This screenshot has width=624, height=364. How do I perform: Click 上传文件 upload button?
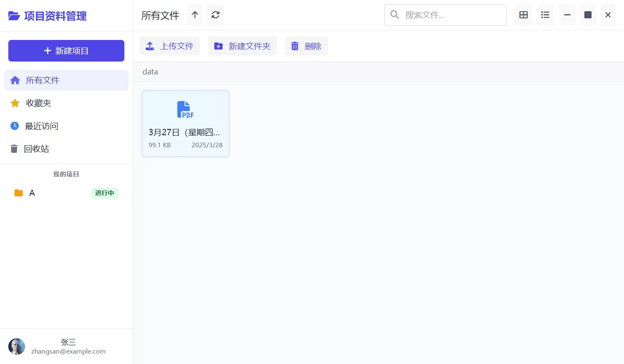tap(169, 46)
